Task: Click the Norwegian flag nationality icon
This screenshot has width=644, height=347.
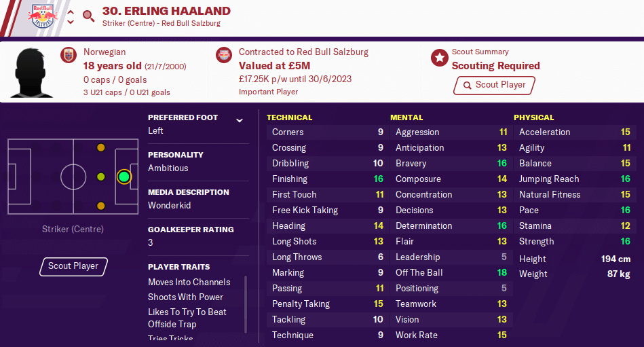Action: point(69,55)
